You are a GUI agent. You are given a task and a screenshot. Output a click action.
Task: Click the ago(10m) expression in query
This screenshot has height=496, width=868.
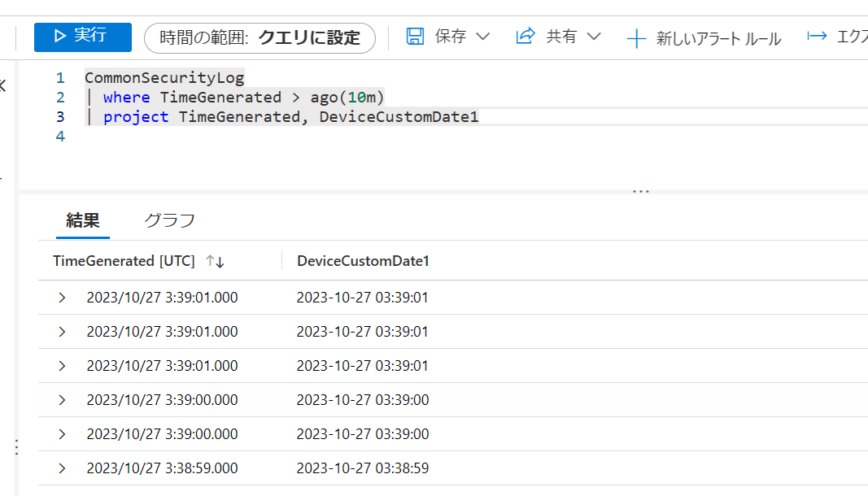point(347,98)
